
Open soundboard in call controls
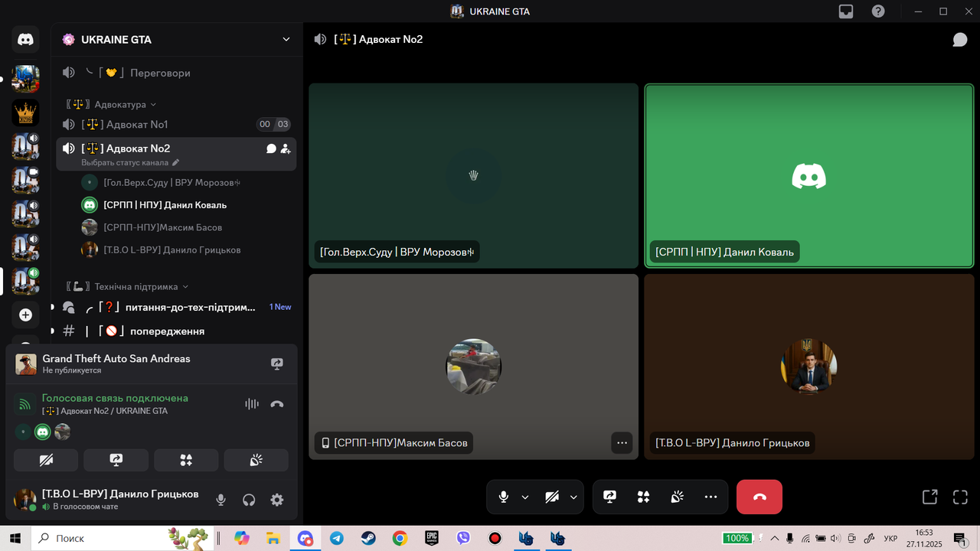pos(677,497)
